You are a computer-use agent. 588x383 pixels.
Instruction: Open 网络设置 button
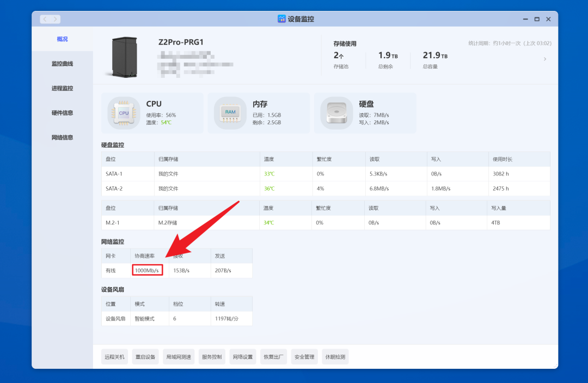tap(243, 357)
